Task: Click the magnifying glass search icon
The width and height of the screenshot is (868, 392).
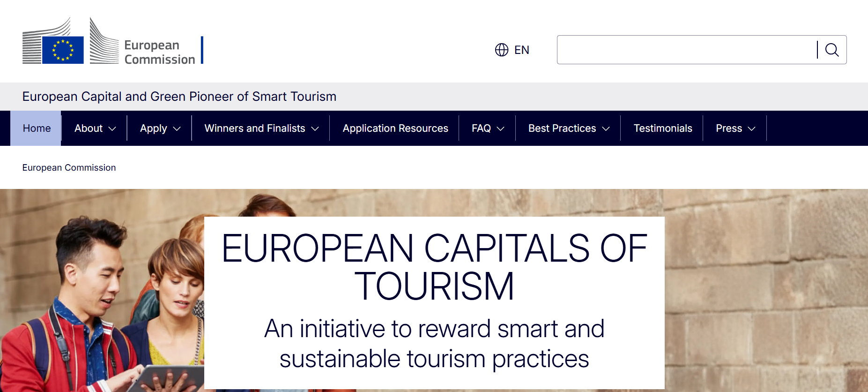Action: (831, 50)
